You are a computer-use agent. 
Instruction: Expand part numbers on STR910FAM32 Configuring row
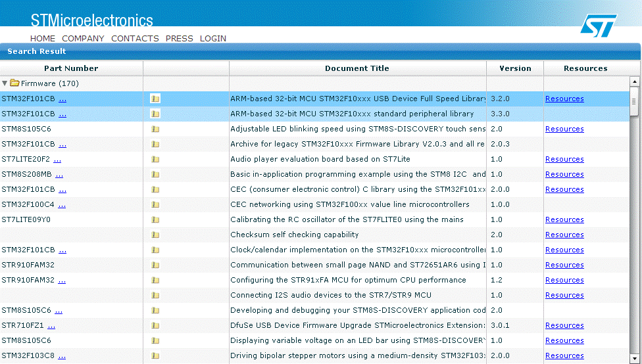point(62,281)
